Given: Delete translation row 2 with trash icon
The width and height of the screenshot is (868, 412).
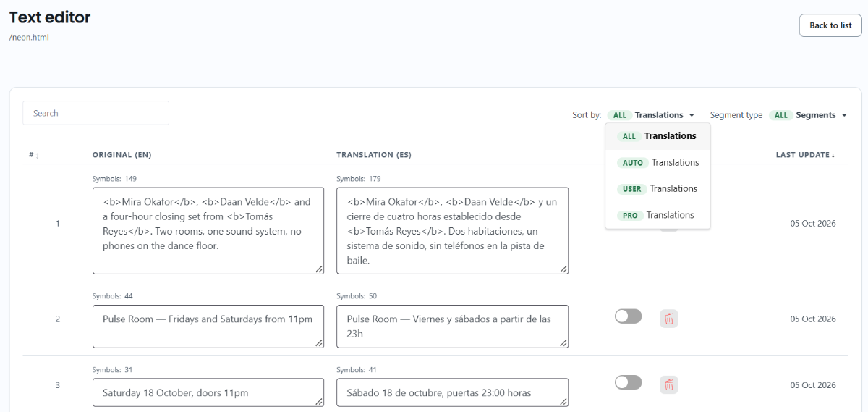Looking at the screenshot, I should coord(669,319).
